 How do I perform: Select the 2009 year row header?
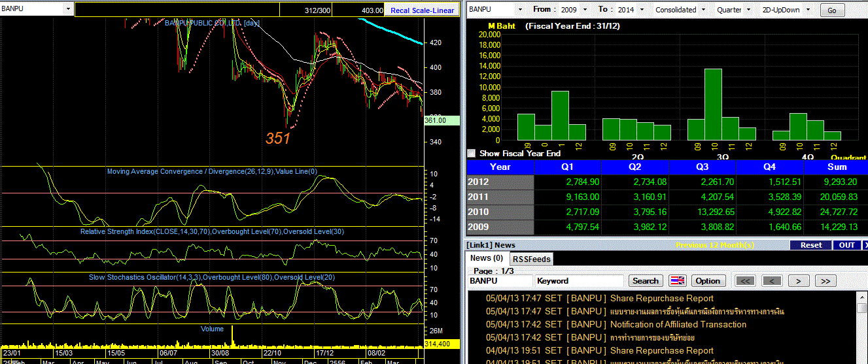pos(500,227)
